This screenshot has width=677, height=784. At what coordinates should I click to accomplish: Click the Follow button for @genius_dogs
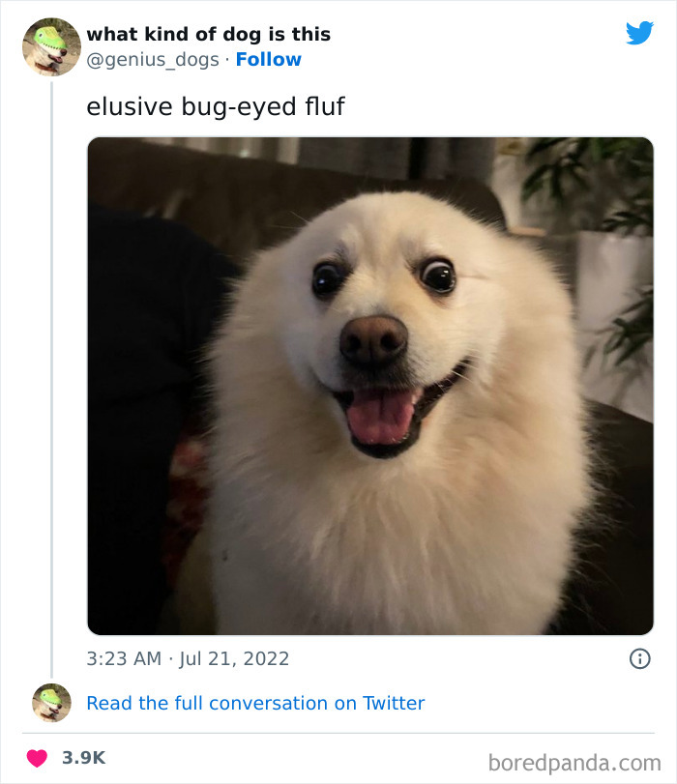[270, 59]
